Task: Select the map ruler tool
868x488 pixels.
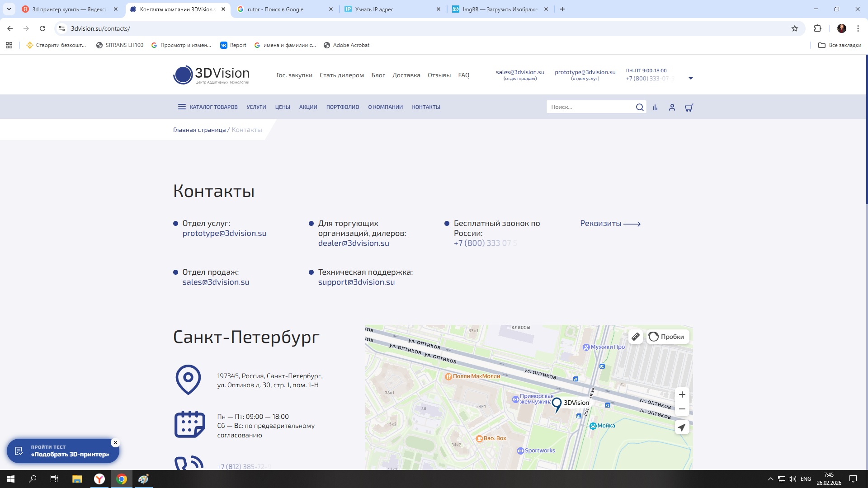Action: coord(635,337)
